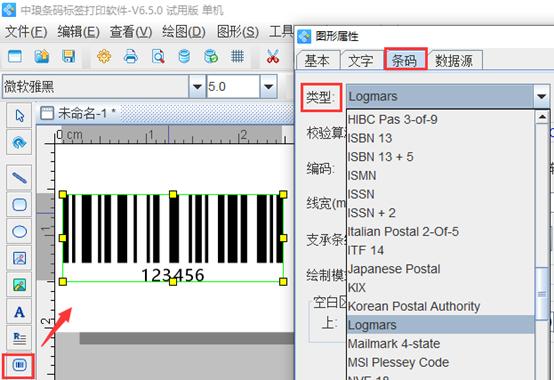This screenshot has width=554, height=380.
Task: Select the line drawing tool
Action: tap(19, 178)
